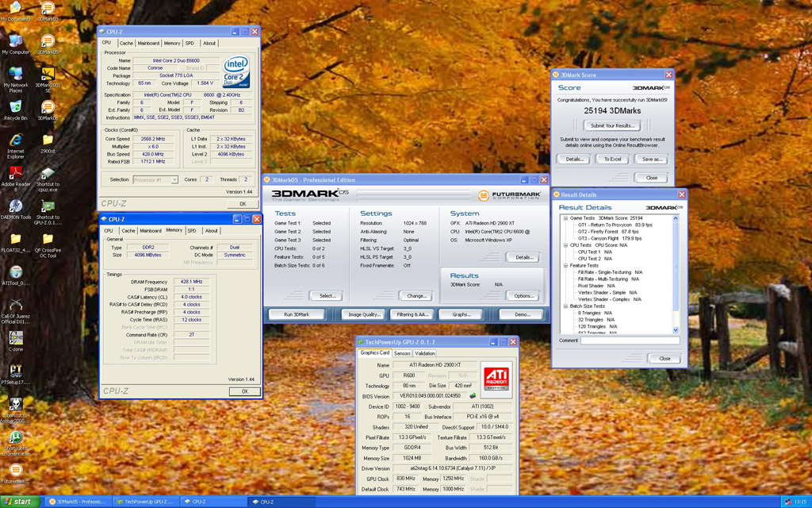
Task: Open the Shortcut to GPU-Z icon
Action: [x=48, y=213]
